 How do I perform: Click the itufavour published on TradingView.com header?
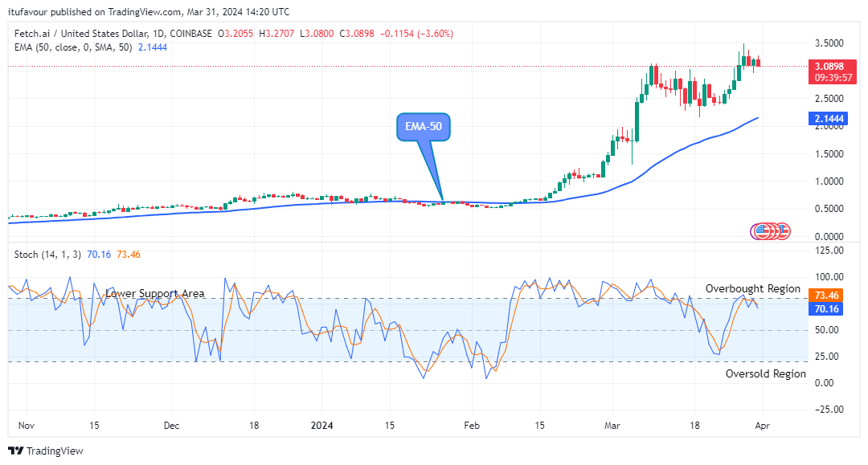(x=149, y=11)
